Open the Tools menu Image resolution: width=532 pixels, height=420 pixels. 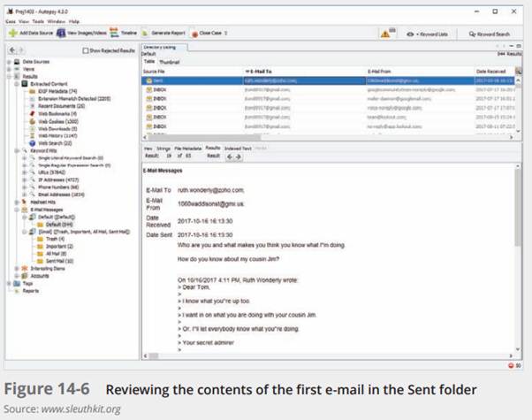coord(38,21)
